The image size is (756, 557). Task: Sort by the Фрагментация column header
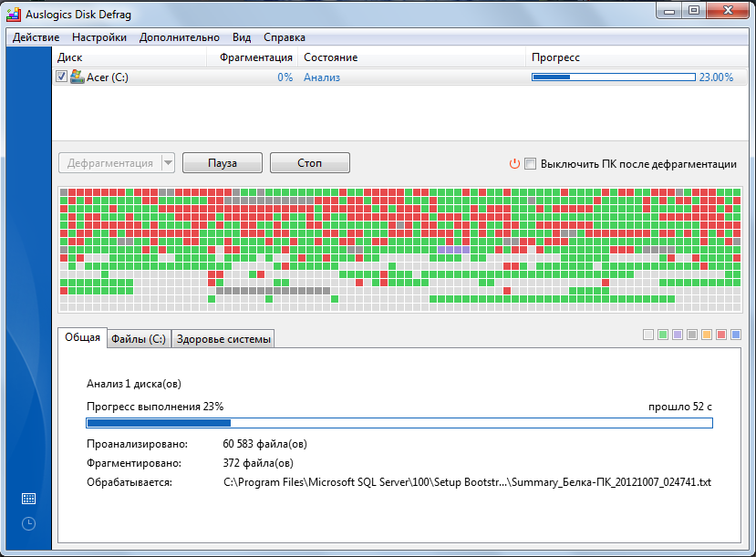[253, 57]
